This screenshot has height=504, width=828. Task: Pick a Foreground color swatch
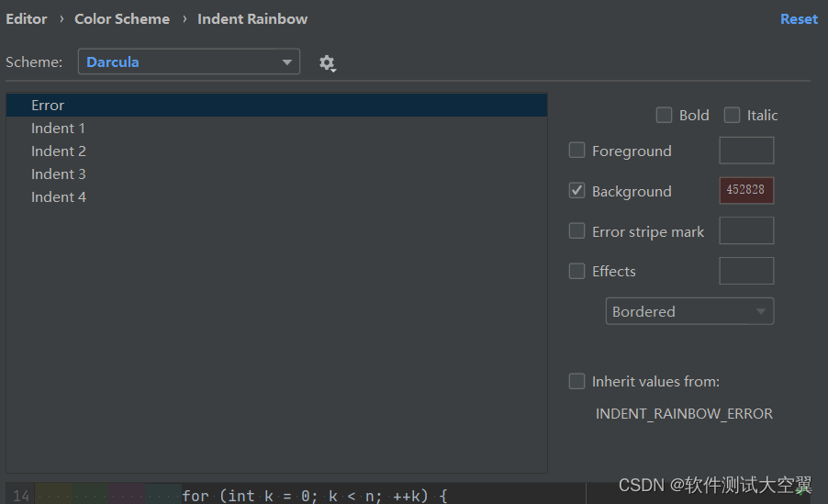coord(746,151)
